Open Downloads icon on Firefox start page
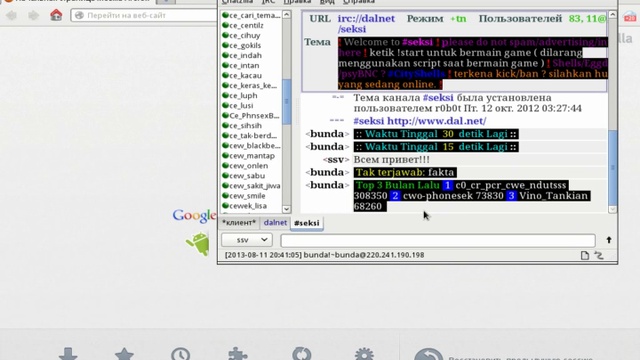The width and height of the screenshot is (640, 360). pyautogui.click(x=68, y=353)
